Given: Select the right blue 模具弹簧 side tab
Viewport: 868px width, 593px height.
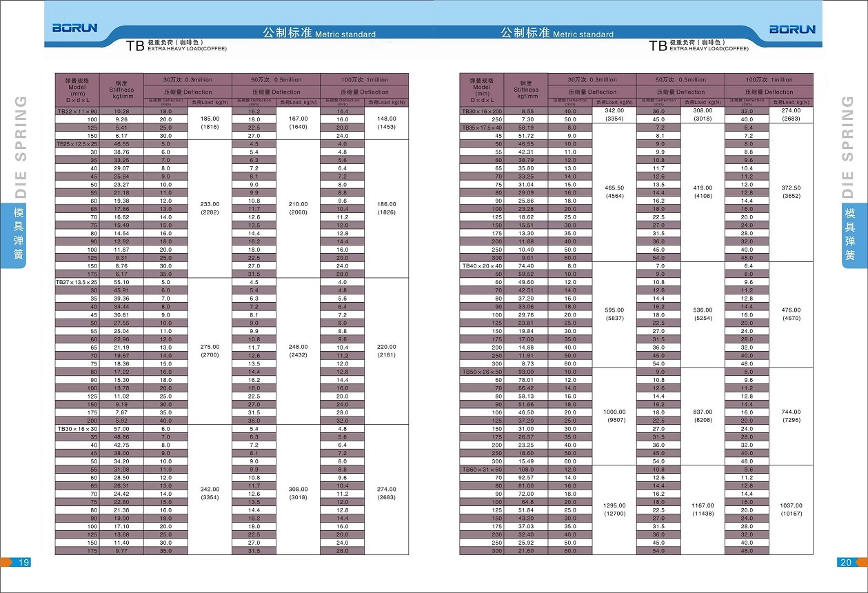Looking at the screenshot, I should 849,235.
